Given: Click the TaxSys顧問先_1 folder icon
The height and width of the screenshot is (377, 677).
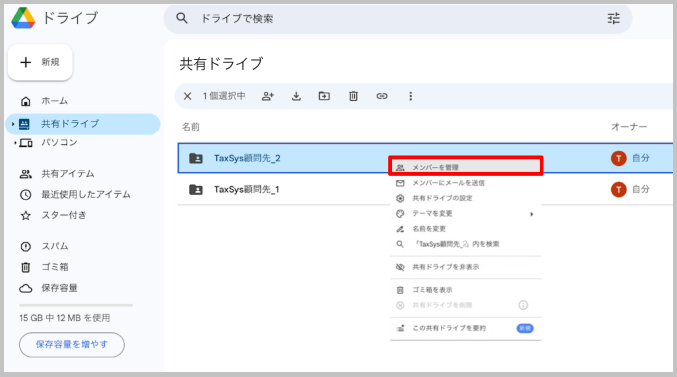Looking at the screenshot, I should [x=196, y=190].
